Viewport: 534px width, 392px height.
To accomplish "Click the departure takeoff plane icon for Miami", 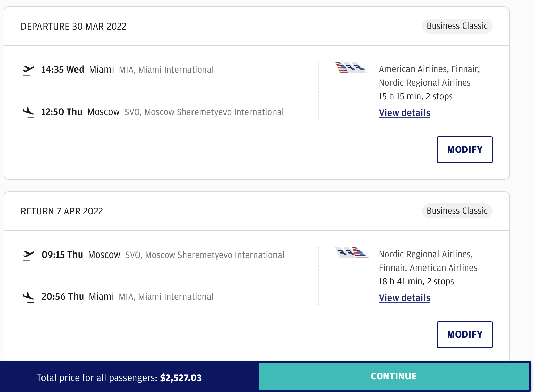I will pyautogui.click(x=29, y=70).
